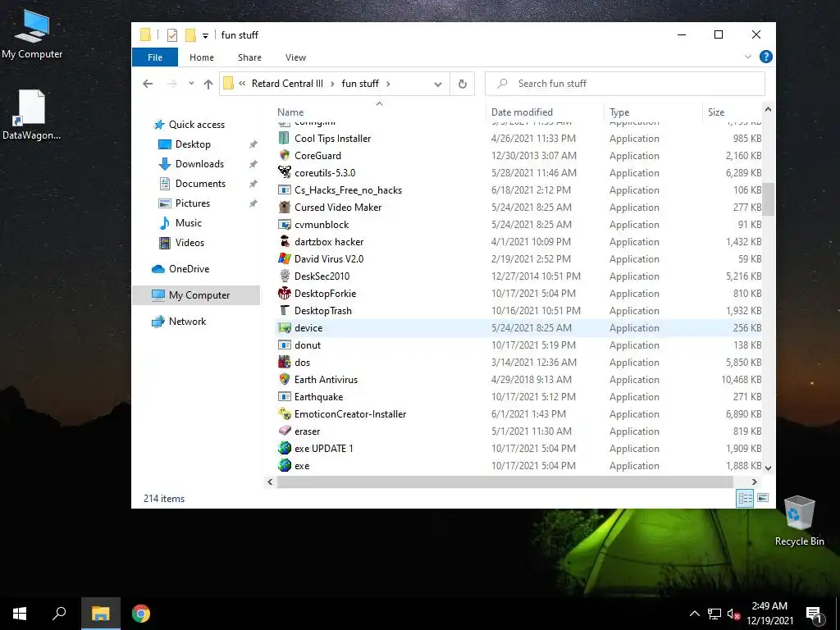
Task: Open Downloads in navigation pane
Action: [199, 164]
